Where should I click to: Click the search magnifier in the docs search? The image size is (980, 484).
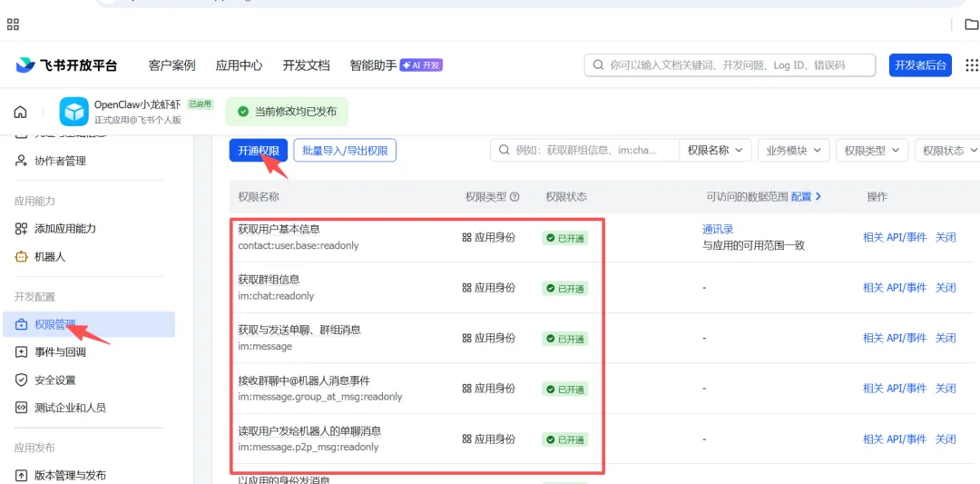click(598, 65)
